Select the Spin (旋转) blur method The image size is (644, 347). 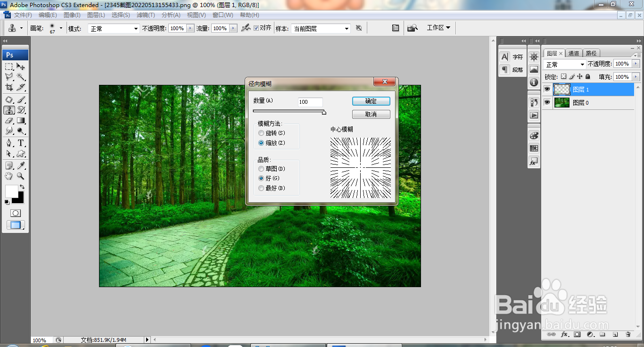pyautogui.click(x=261, y=133)
